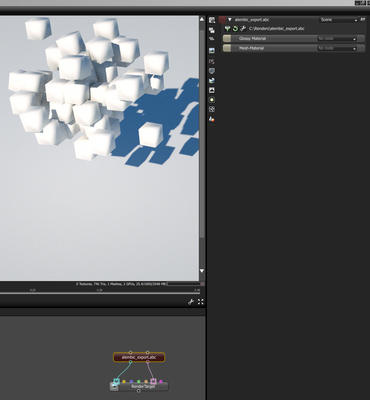Open the Scene node type dropdown
Screen dimensions: 370x400
click(338, 20)
